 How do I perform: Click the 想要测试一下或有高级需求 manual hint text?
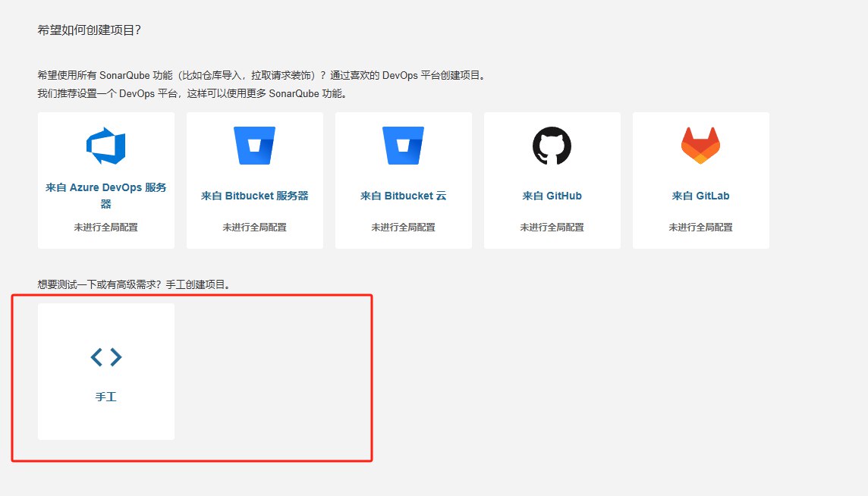point(134,284)
